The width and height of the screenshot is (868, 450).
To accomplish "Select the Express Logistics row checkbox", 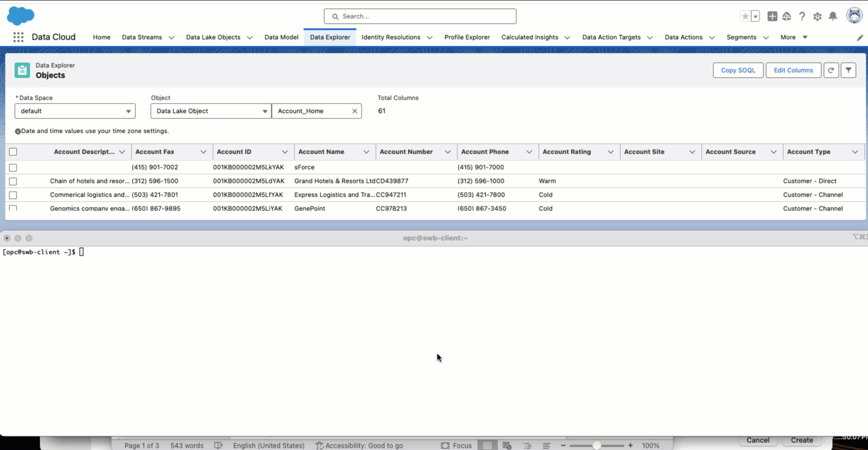I will pos(13,195).
